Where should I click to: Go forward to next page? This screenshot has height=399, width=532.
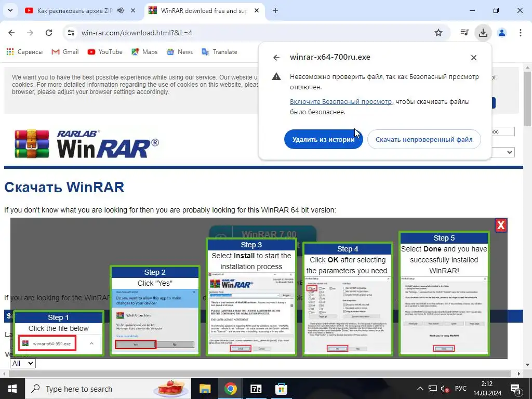30,33
